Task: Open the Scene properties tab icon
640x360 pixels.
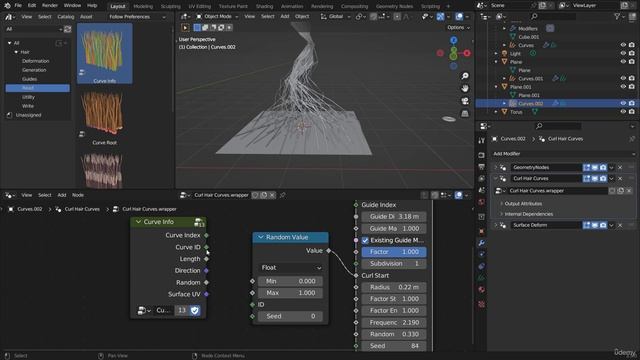Action: [x=482, y=190]
